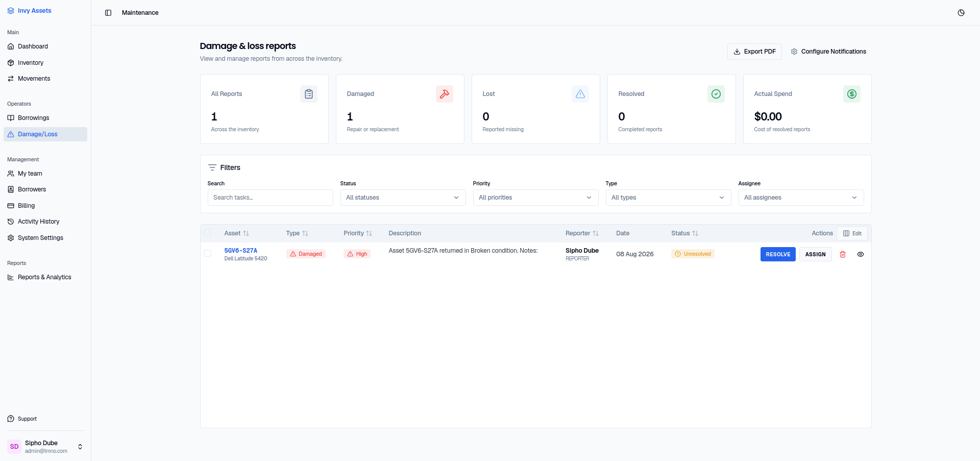The height and width of the screenshot is (461, 980).
Task: Click the Edit columns button
Action: tap(852, 233)
